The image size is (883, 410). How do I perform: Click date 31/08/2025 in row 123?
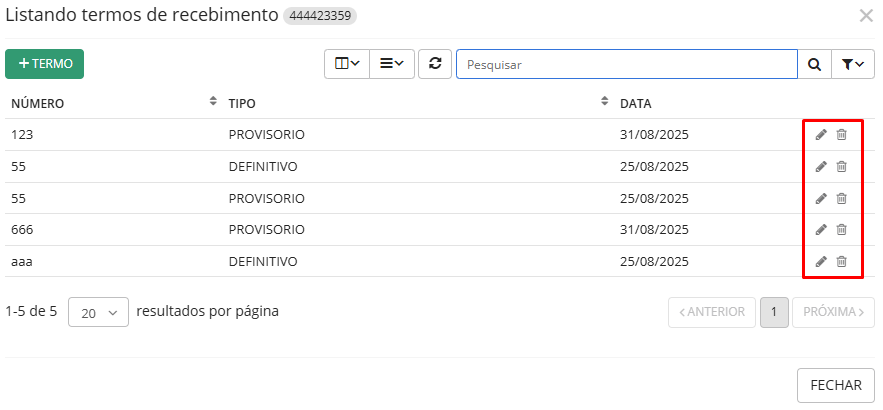click(x=654, y=135)
